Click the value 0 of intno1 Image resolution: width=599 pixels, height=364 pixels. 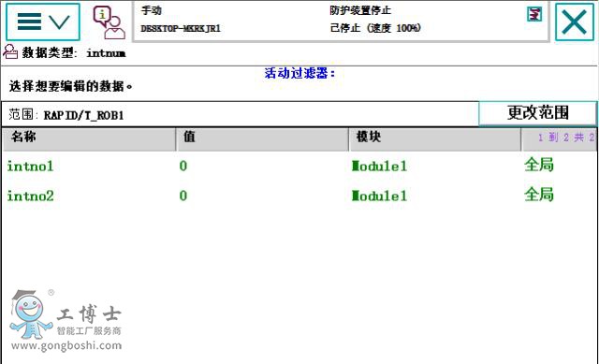[183, 166]
